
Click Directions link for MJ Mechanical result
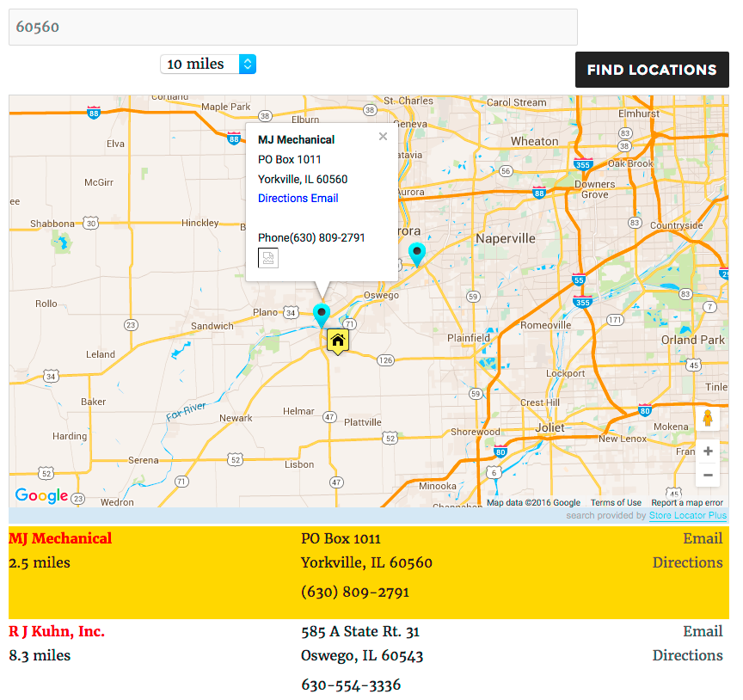pyautogui.click(x=688, y=562)
